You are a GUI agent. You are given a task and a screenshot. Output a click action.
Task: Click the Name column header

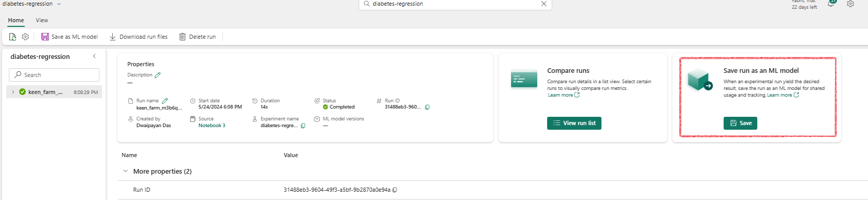click(129, 155)
